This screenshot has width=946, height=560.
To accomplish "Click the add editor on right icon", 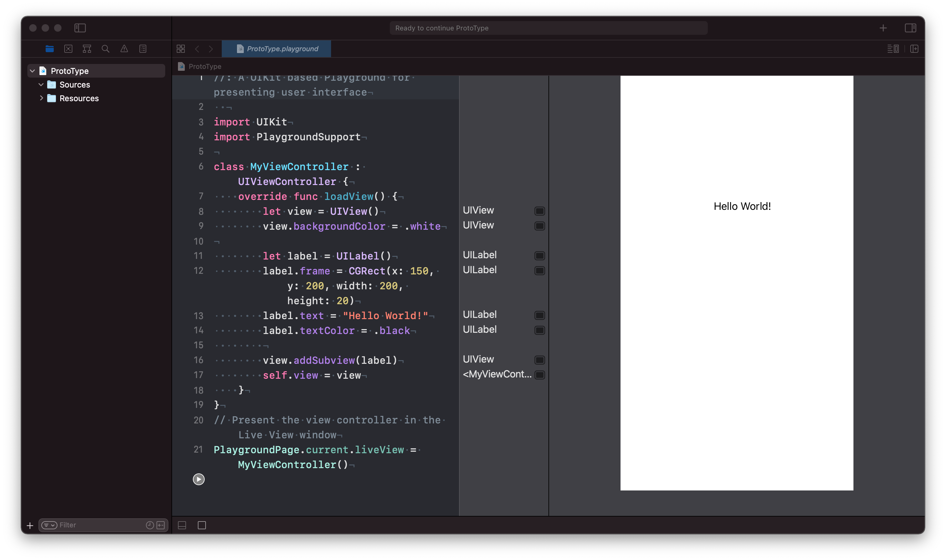I will point(914,49).
